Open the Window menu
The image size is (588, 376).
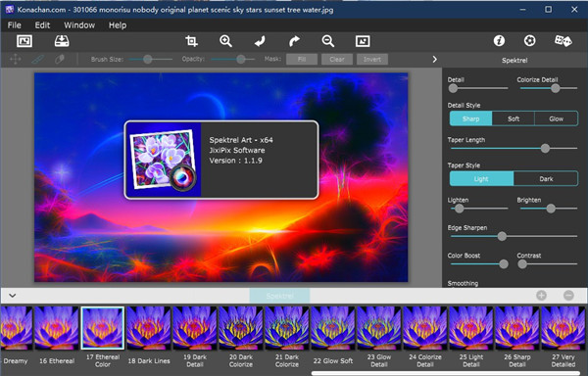79,25
